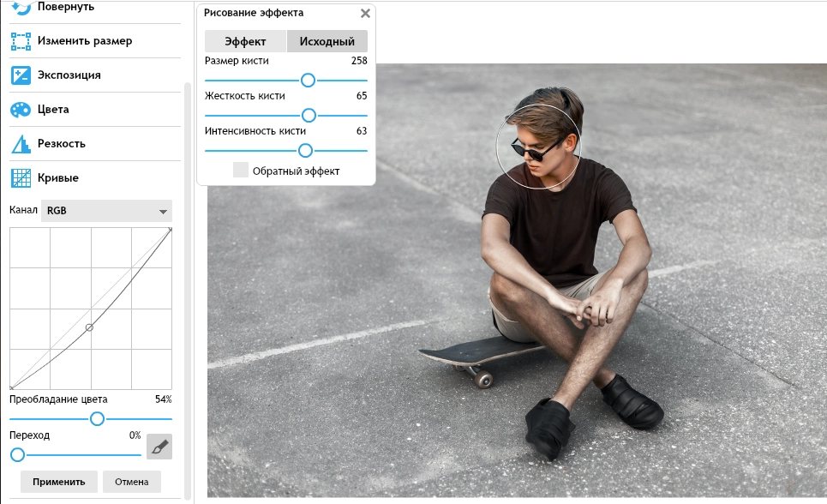Switch to the Эффект tab

(245, 41)
